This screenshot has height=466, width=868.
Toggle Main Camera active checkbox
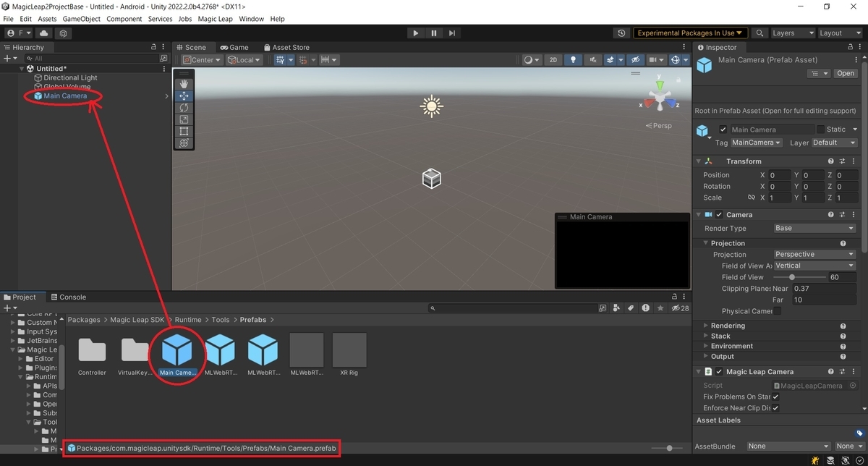[x=723, y=130]
